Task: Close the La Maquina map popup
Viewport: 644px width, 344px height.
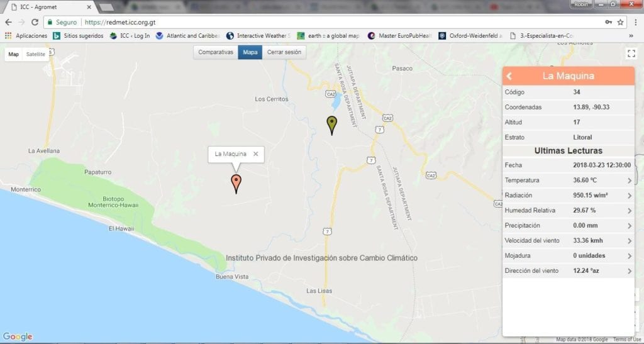Action: click(256, 154)
